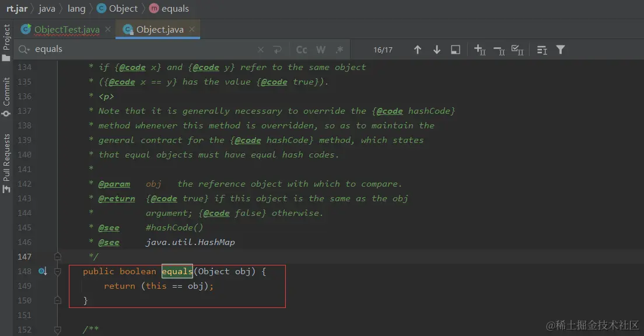Click java.util.HashMap on line 146

[190, 242]
